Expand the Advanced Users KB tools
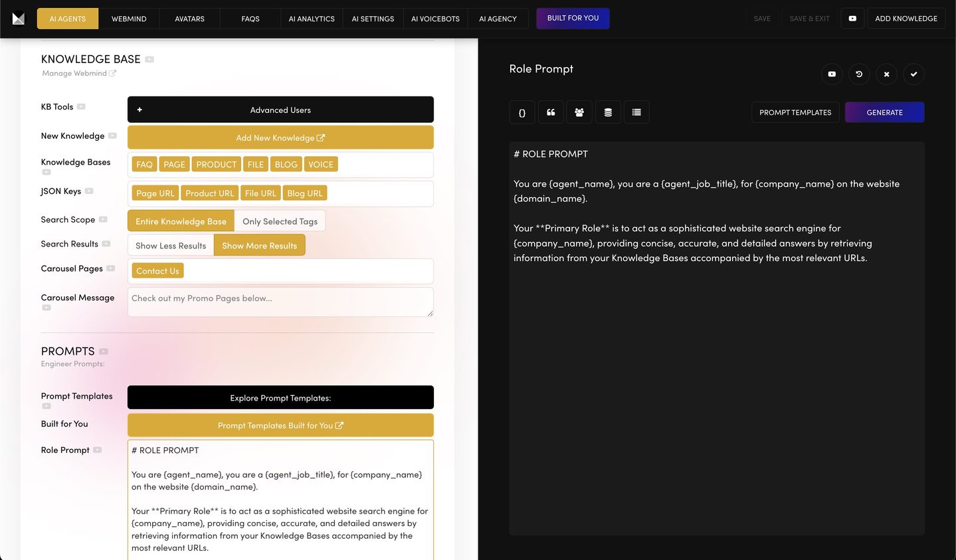The height and width of the screenshot is (560, 956). coord(280,110)
